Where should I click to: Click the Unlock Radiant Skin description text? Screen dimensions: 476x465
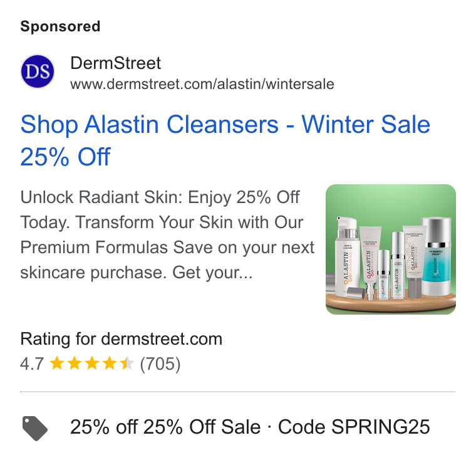point(167,235)
